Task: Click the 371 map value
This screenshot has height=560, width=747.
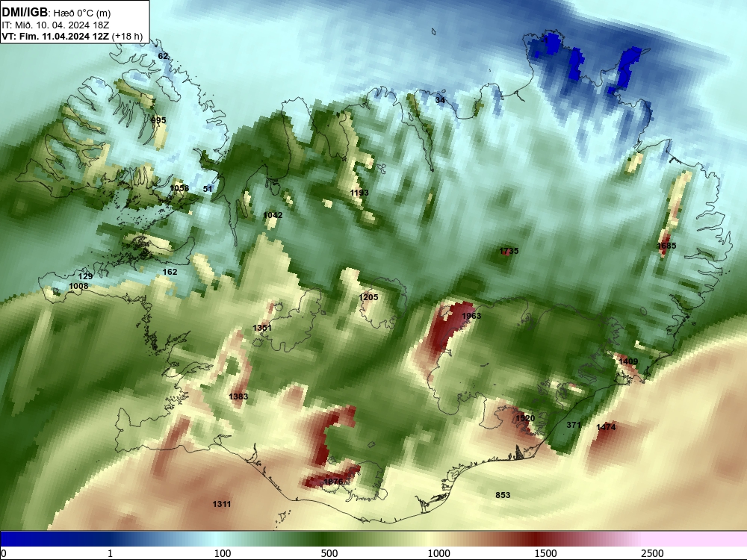Action: pos(574,425)
